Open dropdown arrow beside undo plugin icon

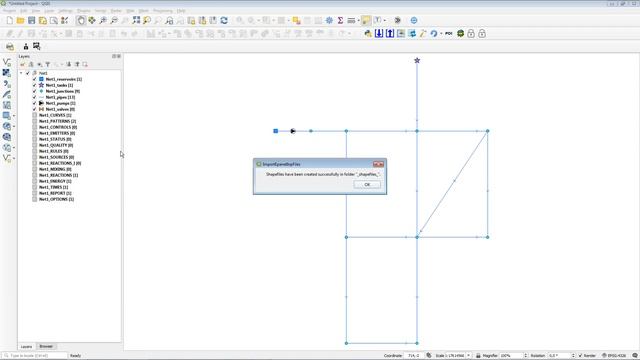click(x=441, y=33)
